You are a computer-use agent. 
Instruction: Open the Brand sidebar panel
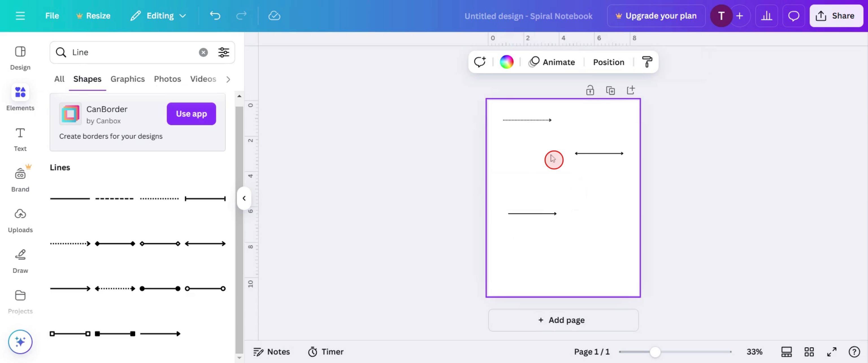pos(20,179)
